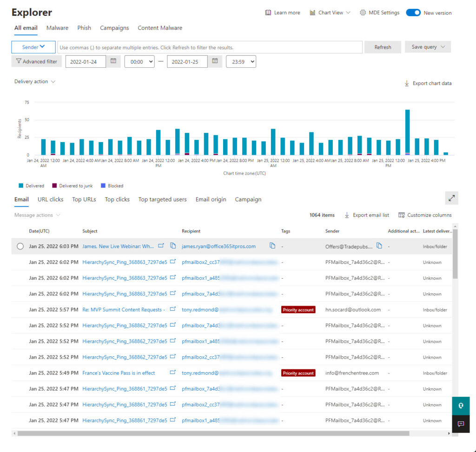Toggle the Delivered to junk legend series
This screenshot has width=476, height=452.
click(x=72, y=186)
